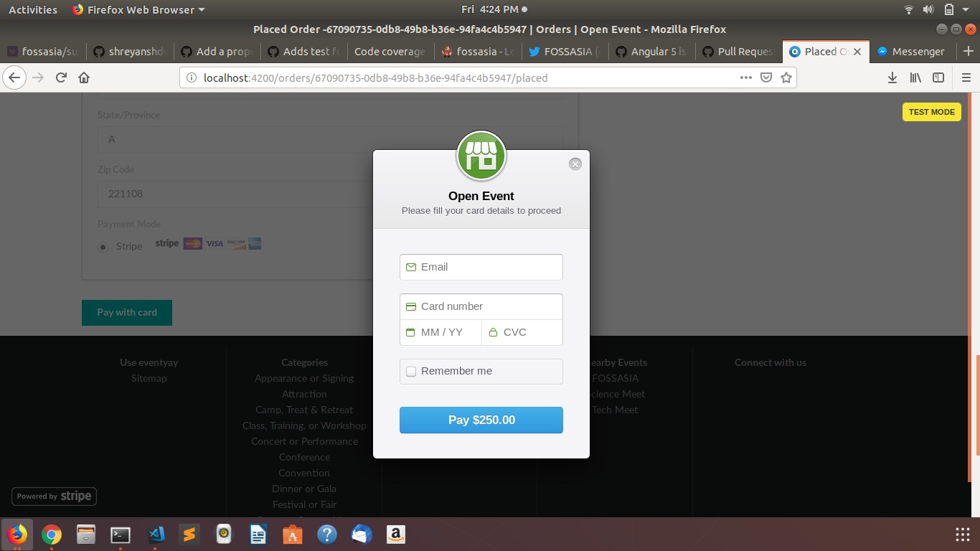Open a new tab with plus button

tap(969, 52)
